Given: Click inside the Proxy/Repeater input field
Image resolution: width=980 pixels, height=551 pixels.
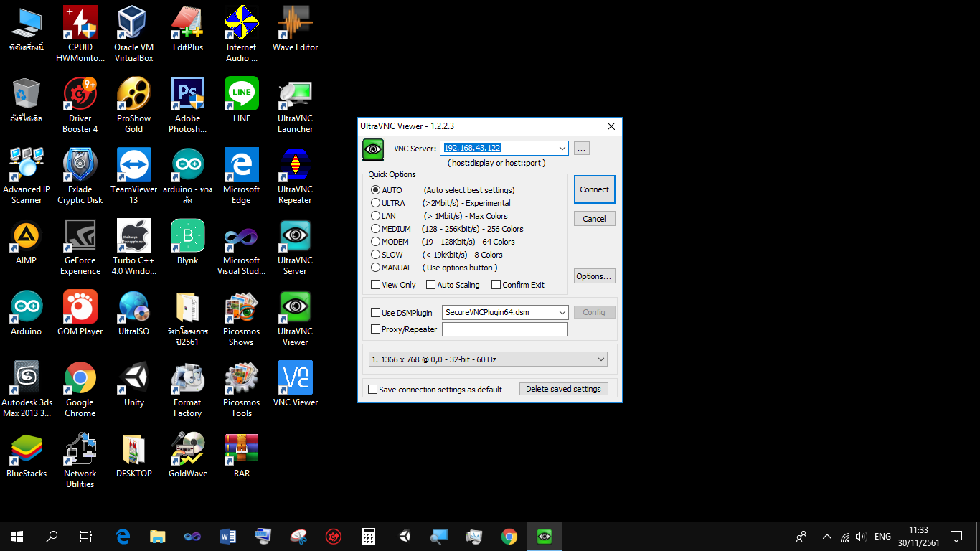Looking at the screenshot, I should click(x=504, y=329).
